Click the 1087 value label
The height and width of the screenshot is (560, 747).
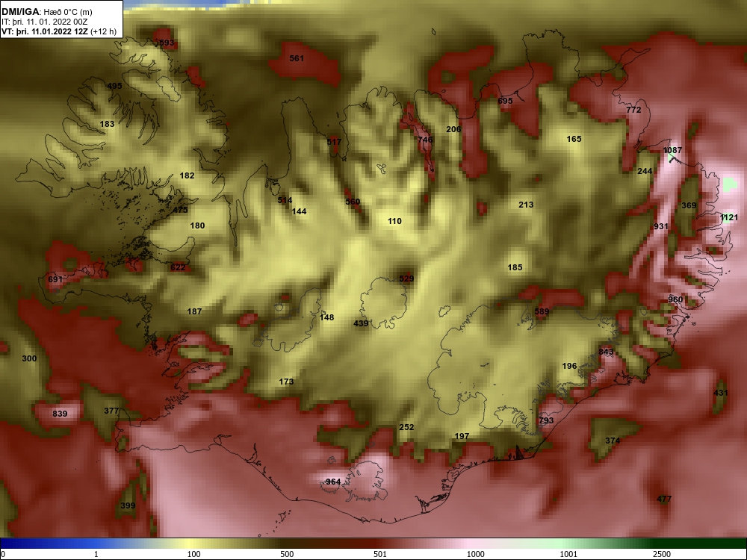pos(673,150)
